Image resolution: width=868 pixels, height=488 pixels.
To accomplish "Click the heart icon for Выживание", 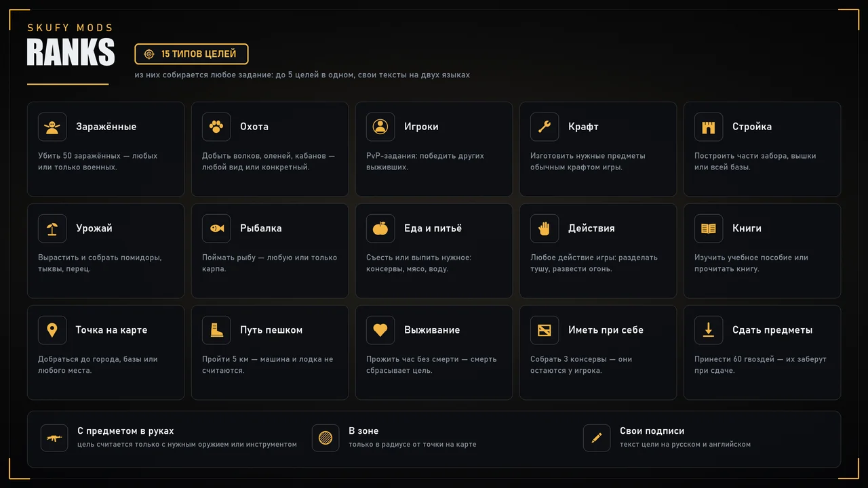I will tap(380, 330).
